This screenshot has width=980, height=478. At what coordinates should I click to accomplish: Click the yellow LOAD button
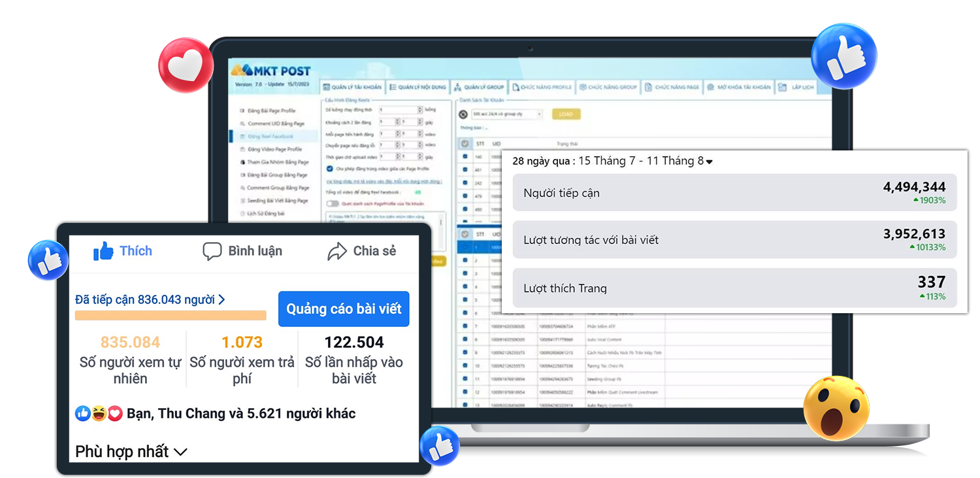(x=566, y=114)
